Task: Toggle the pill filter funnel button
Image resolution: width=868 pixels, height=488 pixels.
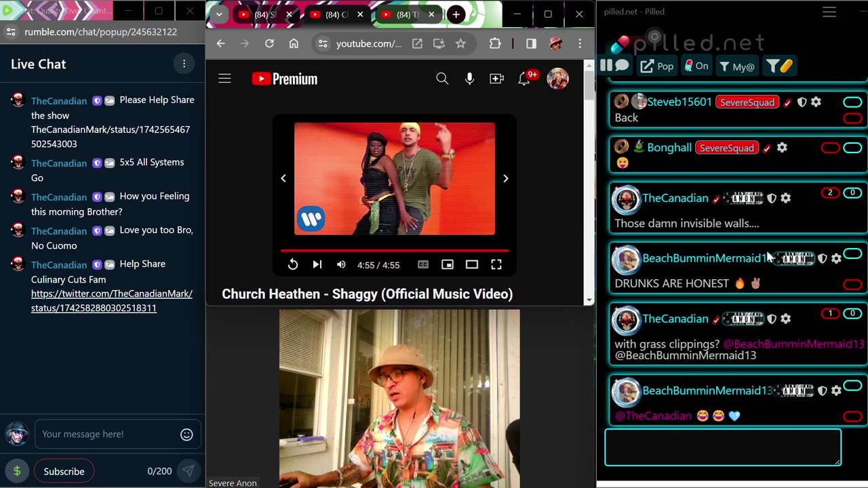Action: (779, 66)
